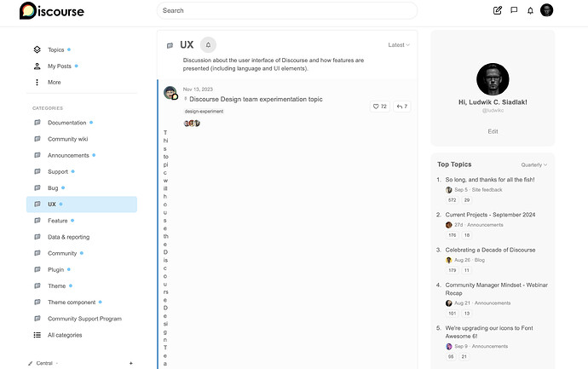588x369 pixels.
Task: Click the 572 count badge
Action: 453,200
